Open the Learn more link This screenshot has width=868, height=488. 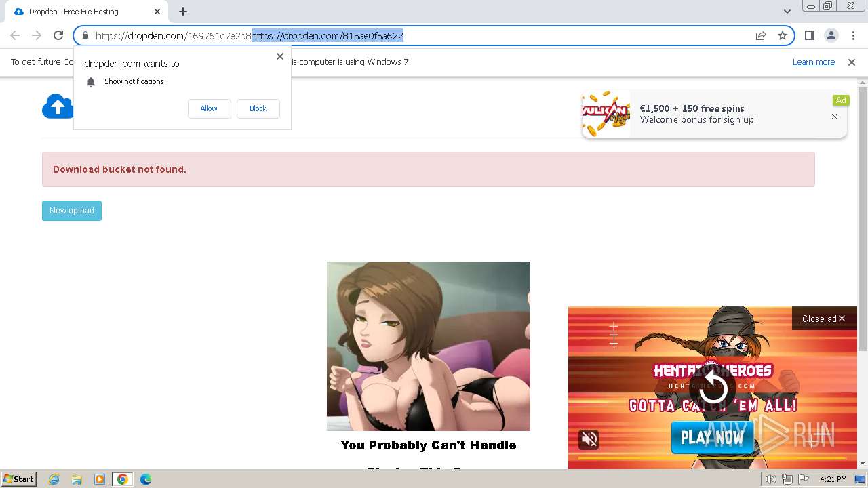pyautogui.click(x=814, y=62)
